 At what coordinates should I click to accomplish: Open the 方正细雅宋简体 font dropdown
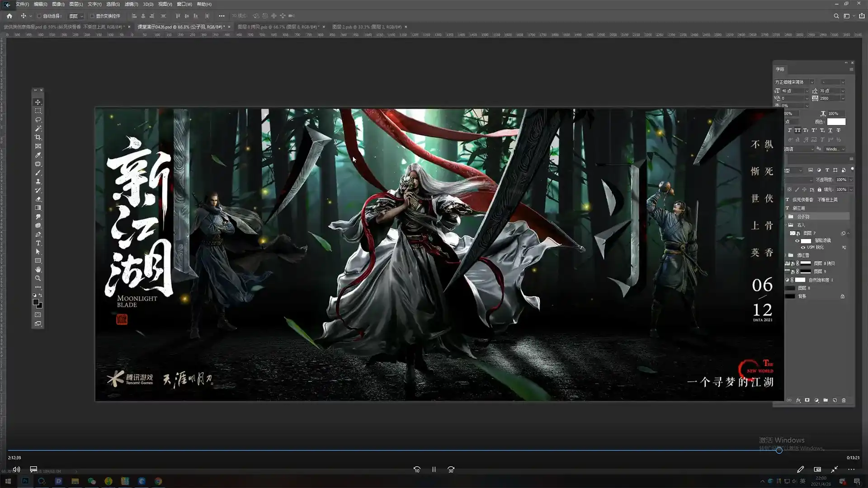812,82
